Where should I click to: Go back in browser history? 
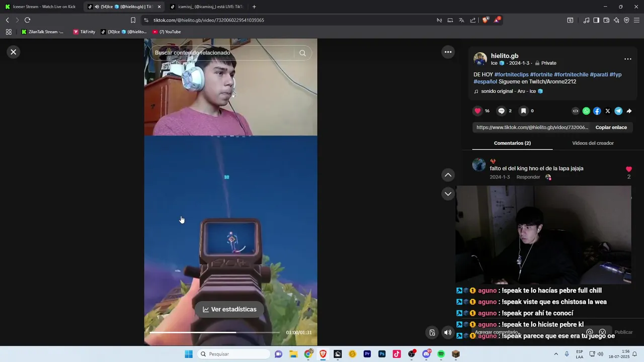[7, 20]
